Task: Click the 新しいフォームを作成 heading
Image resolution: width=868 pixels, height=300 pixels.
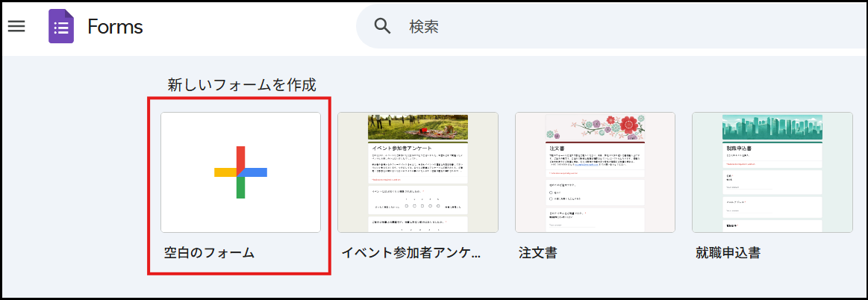Action: coord(241,84)
